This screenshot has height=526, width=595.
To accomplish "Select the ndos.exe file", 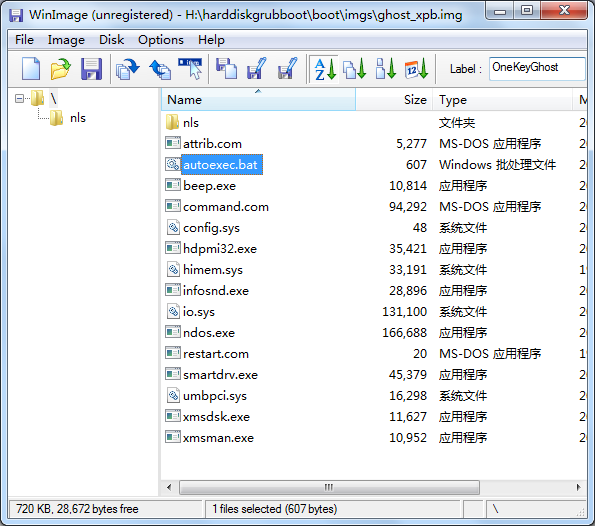I will point(209,332).
